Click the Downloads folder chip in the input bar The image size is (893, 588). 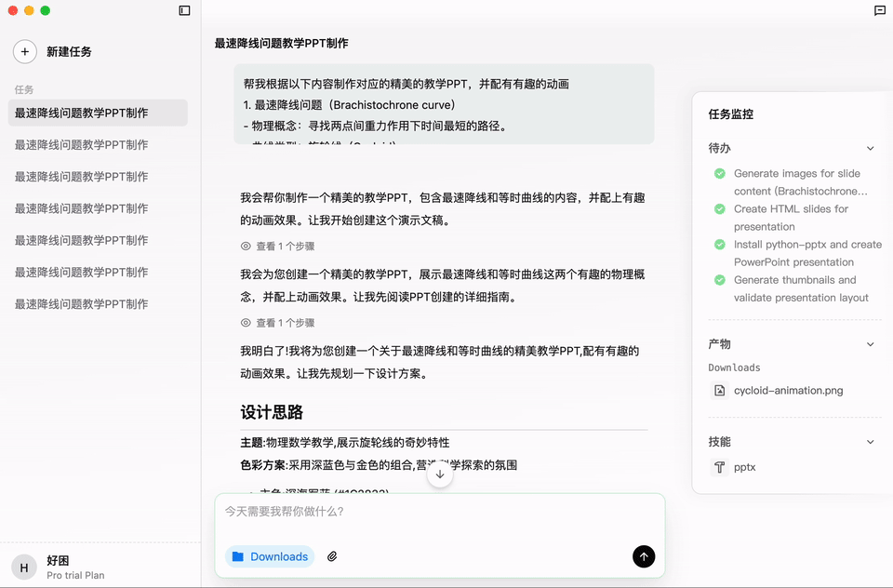(269, 556)
